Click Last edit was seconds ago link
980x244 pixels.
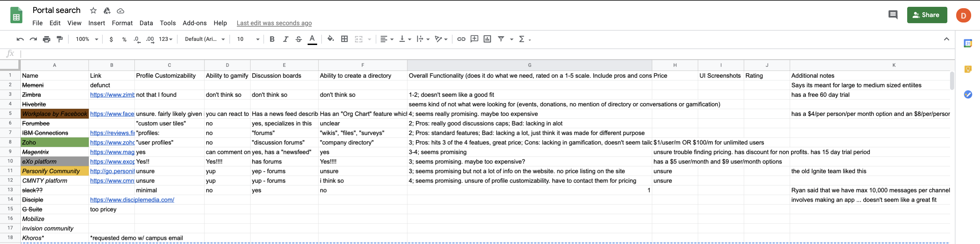pos(274,23)
